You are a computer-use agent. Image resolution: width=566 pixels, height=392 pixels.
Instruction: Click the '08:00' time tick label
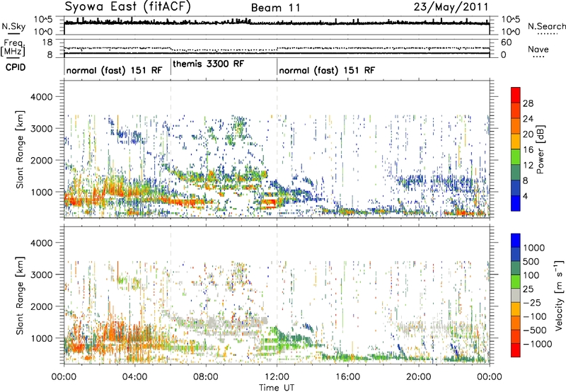pos(206,377)
